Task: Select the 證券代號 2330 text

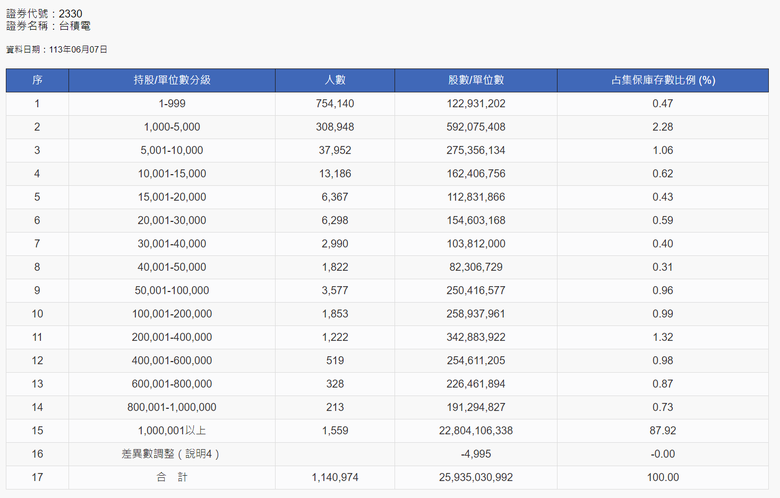Action: (44, 13)
